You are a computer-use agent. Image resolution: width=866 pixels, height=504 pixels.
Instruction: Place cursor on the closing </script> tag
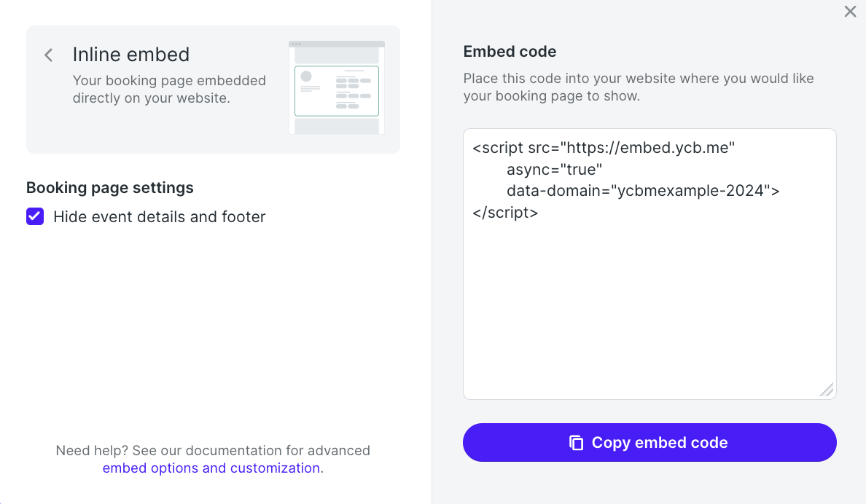coord(505,213)
